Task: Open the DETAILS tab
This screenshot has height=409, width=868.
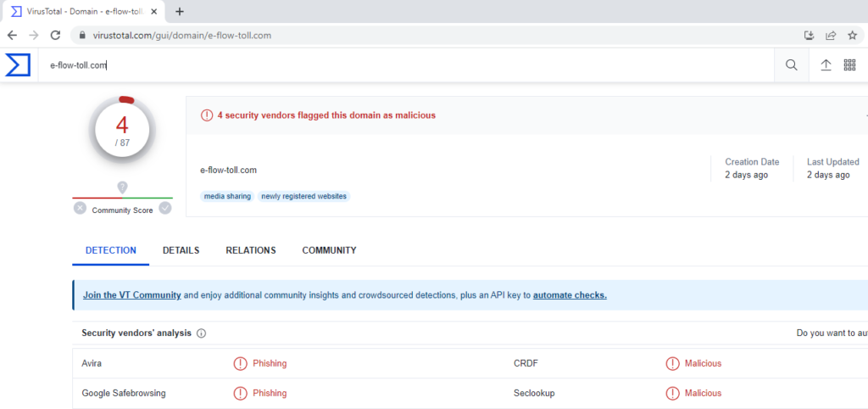Action: 181,250
